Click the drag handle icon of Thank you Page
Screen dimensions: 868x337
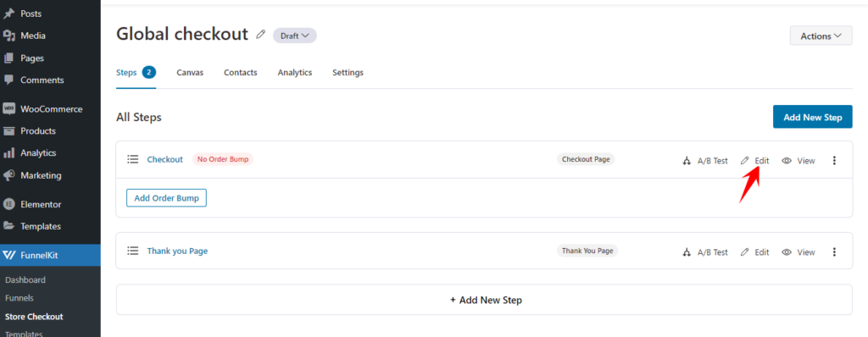click(132, 251)
